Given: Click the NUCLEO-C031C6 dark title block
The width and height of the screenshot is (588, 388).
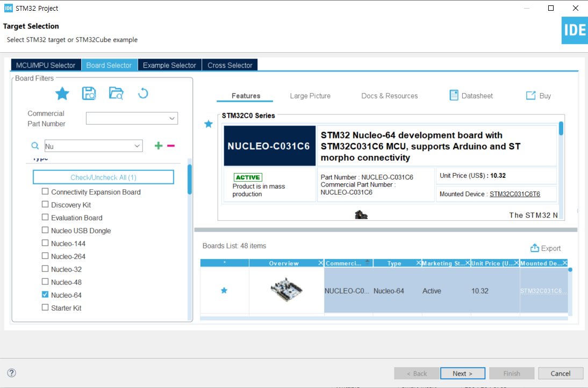Looking at the screenshot, I should click(270, 146).
